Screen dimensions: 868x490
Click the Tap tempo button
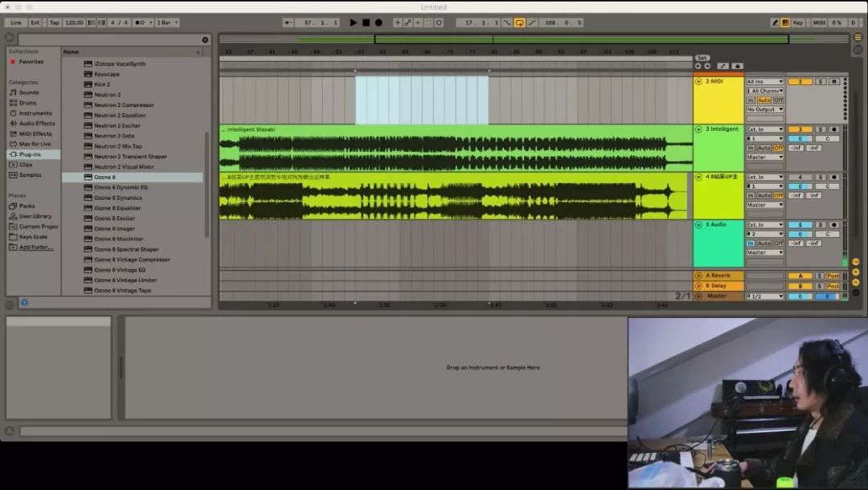[55, 22]
